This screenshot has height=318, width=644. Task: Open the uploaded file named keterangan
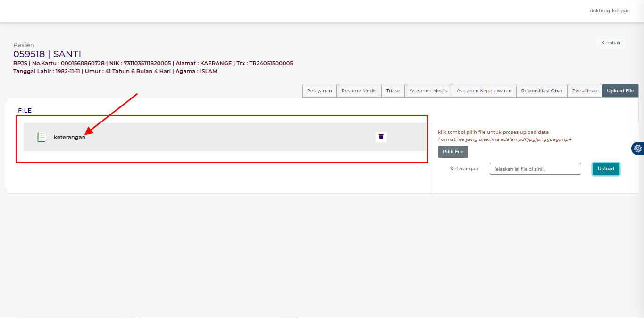coord(69,137)
